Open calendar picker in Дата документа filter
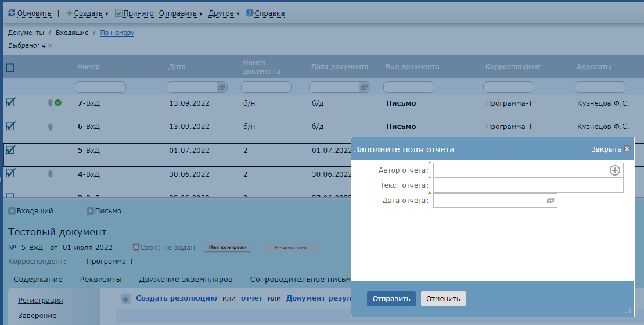Viewport: 644px width, 325px height. (x=364, y=87)
